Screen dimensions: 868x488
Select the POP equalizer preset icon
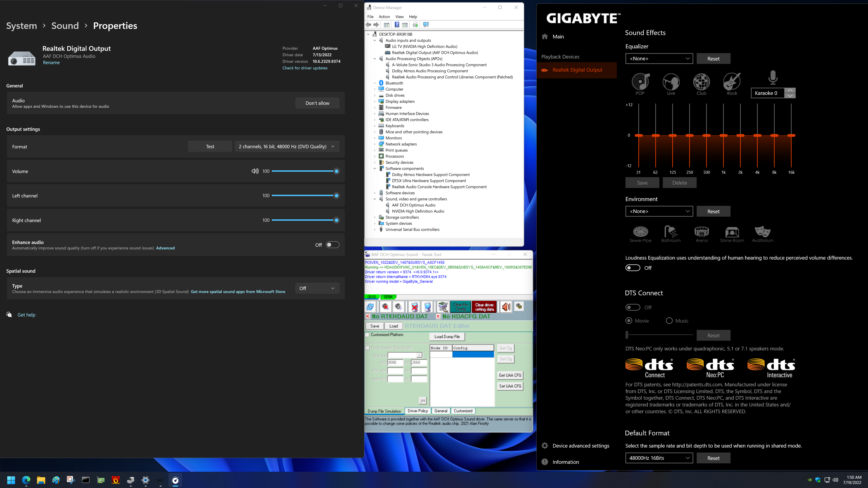click(x=640, y=84)
